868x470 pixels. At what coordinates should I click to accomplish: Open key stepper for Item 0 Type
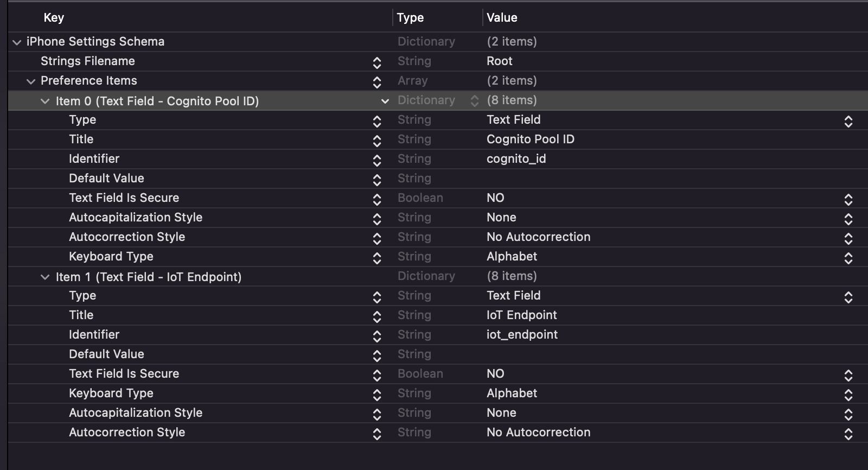(x=377, y=121)
